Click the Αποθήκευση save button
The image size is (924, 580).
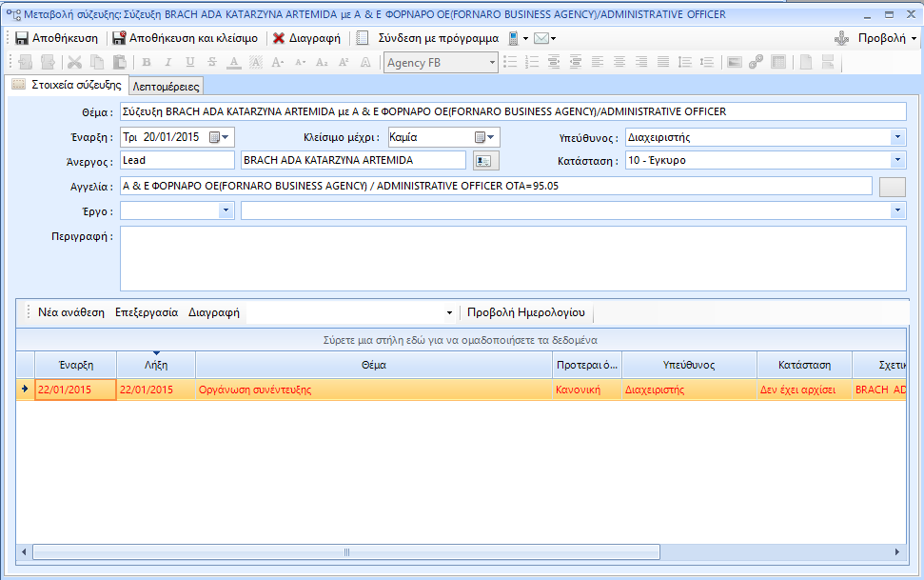point(57,39)
